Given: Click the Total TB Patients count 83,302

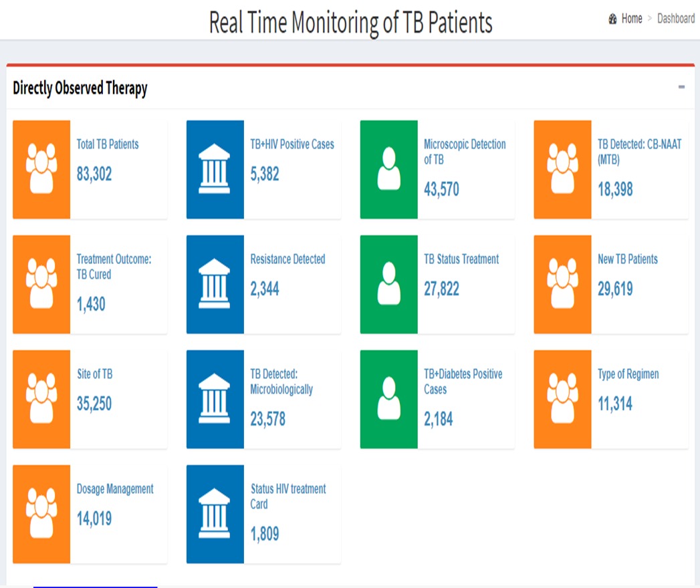Looking at the screenshot, I should click(x=94, y=174).
